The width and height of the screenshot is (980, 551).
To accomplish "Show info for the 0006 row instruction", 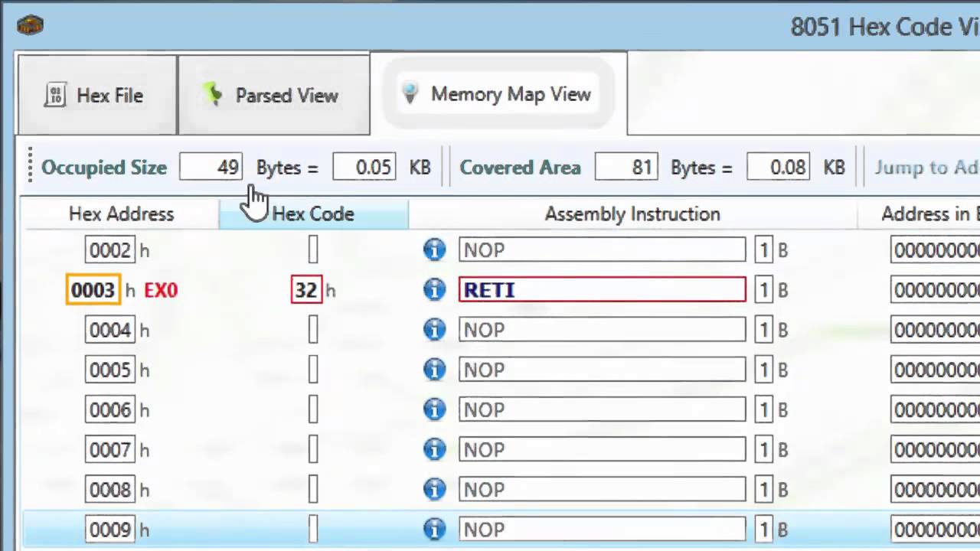I will click(434, 409).
